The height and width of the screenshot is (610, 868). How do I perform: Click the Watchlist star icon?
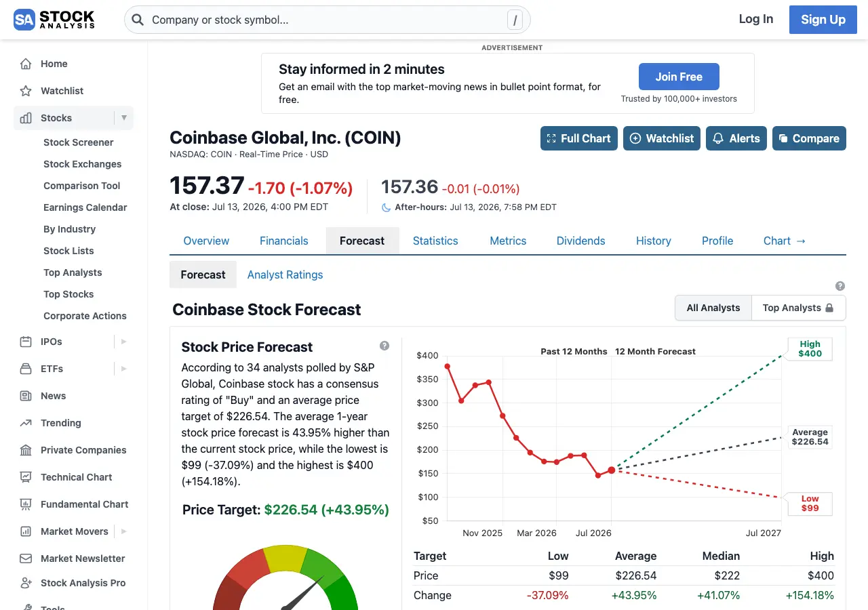tap(26, 91)
